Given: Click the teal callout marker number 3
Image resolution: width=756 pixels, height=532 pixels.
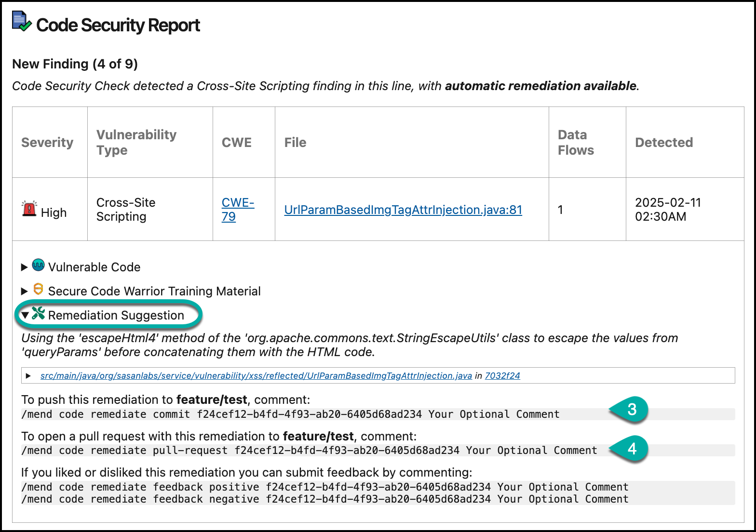Looking at the screenshot, I should pos(631,410).
